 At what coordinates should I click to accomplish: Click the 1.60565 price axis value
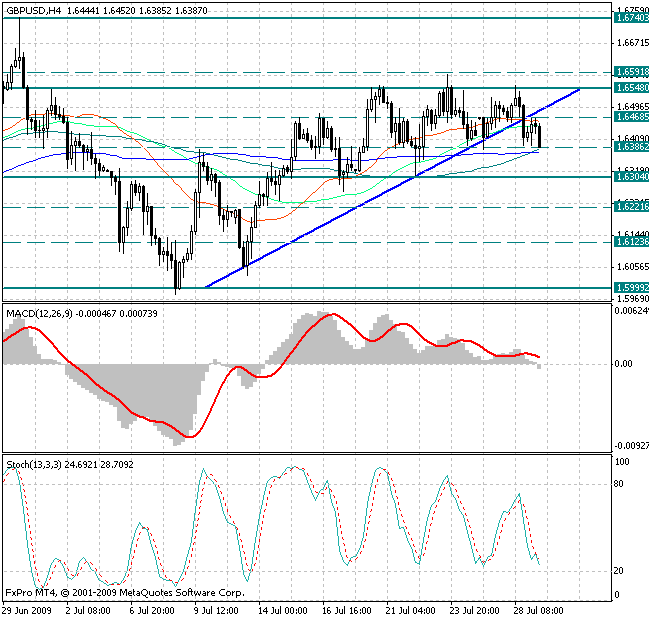(x=632, y=267)
